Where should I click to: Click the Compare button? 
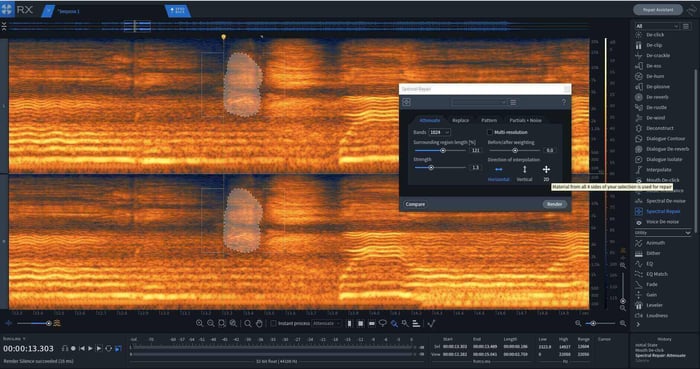[415, 204]
